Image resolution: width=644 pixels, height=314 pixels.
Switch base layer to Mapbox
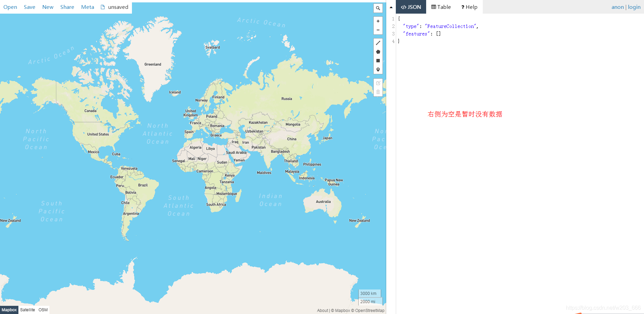point(9,310)
